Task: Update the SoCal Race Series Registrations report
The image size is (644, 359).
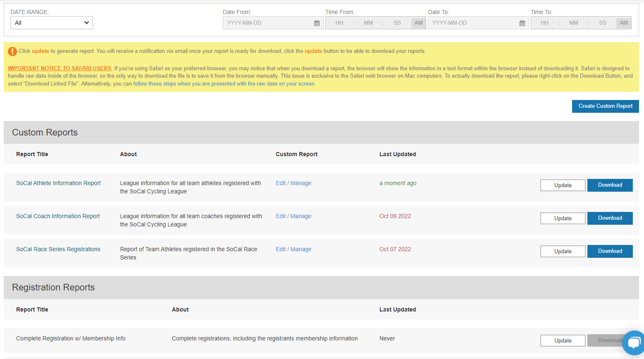Action: 563,251
